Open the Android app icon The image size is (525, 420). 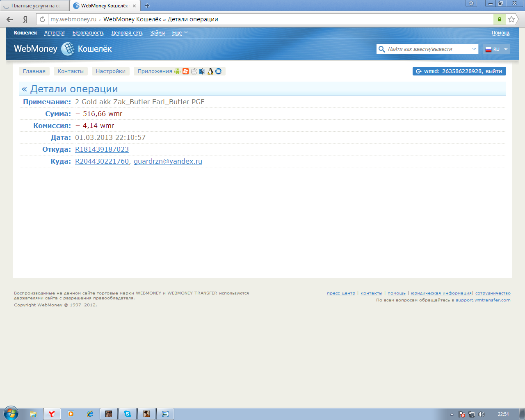pyautogui.click(x=177, y=71)
